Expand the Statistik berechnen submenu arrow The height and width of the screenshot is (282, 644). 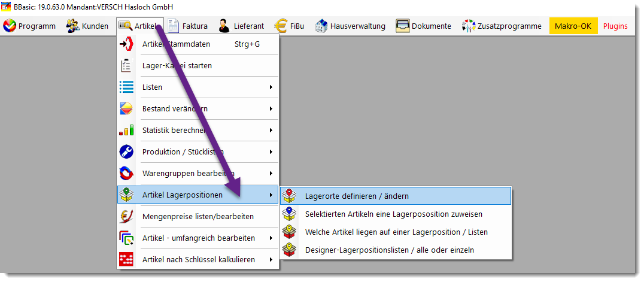[x=271, y=131]
